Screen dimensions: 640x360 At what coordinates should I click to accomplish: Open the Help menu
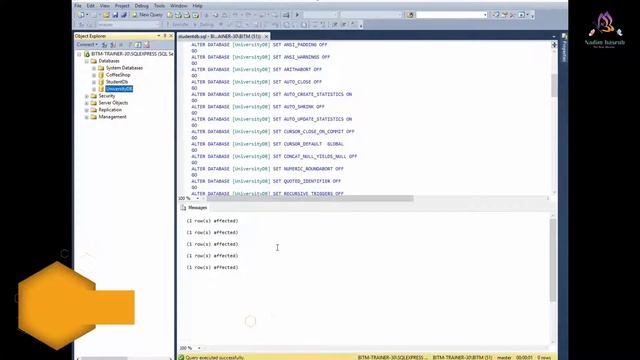197,6
